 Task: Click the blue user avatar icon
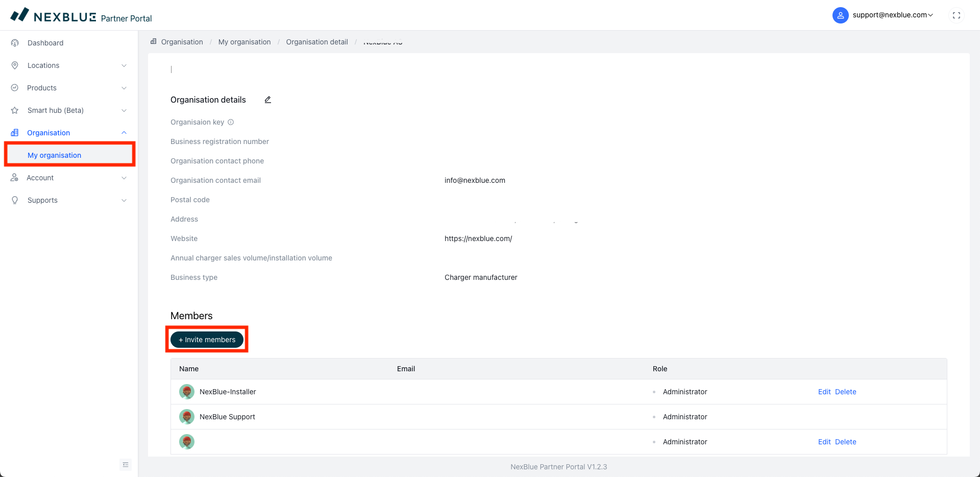point(840,15)
